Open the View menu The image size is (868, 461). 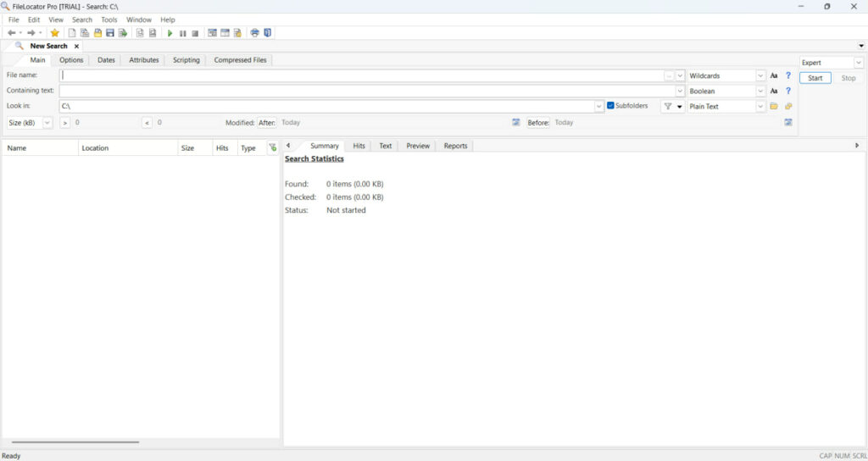coord(56,19)
